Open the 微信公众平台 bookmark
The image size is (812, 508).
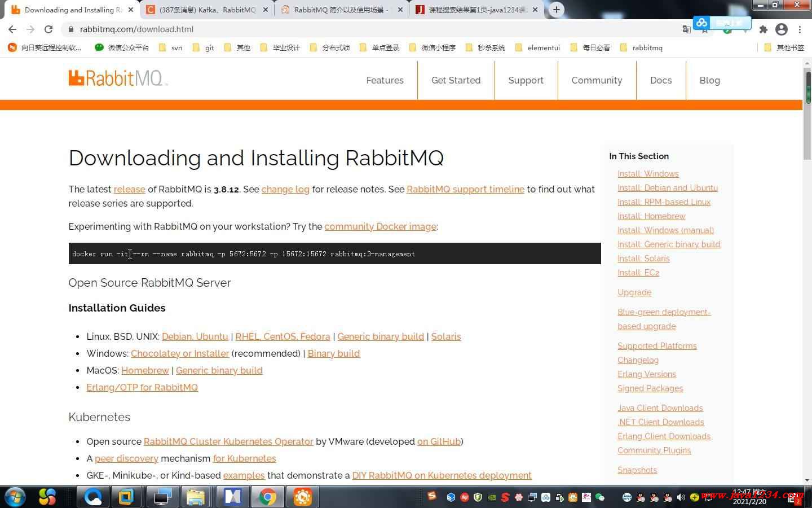122,48
